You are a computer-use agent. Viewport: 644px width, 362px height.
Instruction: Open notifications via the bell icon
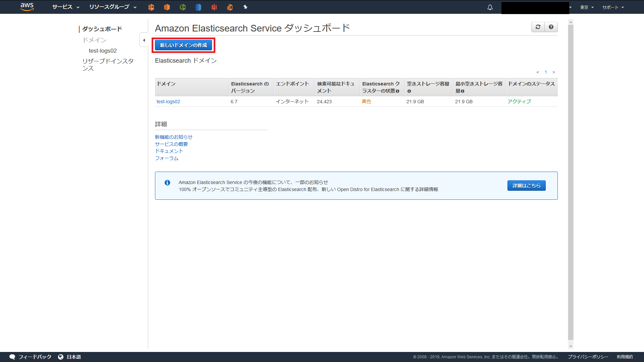tap(490, 7)
